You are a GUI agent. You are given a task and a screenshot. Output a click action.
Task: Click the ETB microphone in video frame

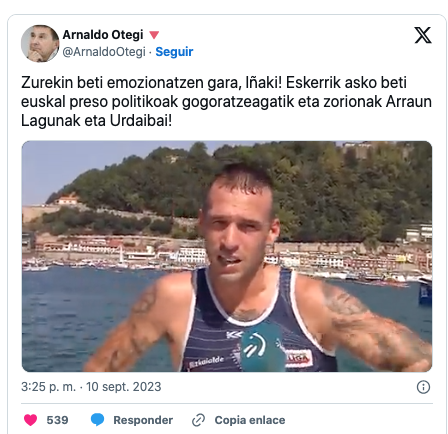[x=262, y=347]
